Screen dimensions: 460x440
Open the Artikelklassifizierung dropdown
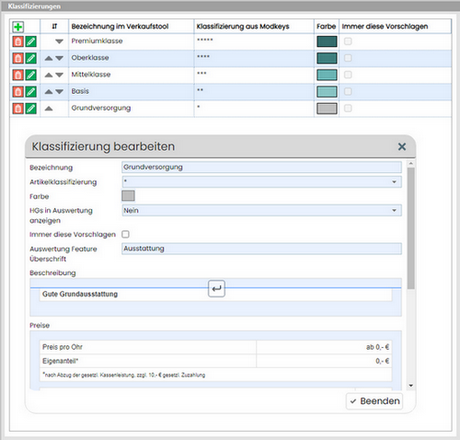pos(262,182)
